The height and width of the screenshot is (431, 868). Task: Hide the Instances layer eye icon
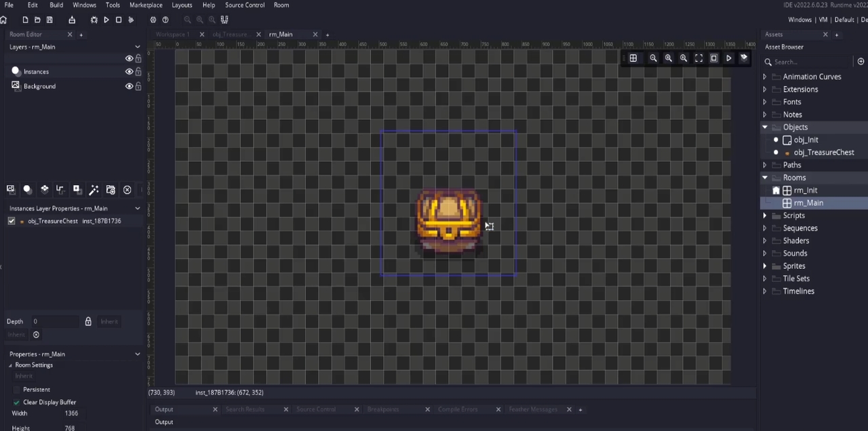[x=129, y=71]
